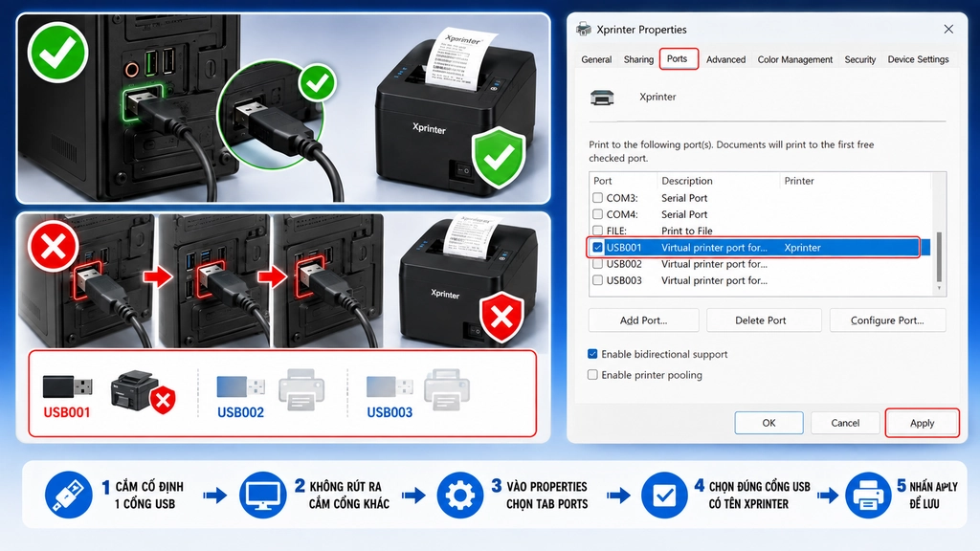Click the step 2 monitor icon

[263, 495]
